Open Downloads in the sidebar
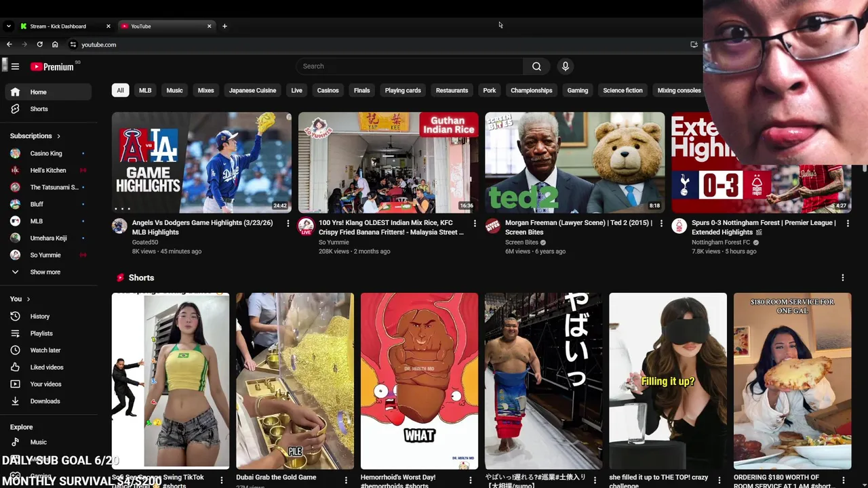Viewport: 868px width, 488px height. (x=47, y=401)
